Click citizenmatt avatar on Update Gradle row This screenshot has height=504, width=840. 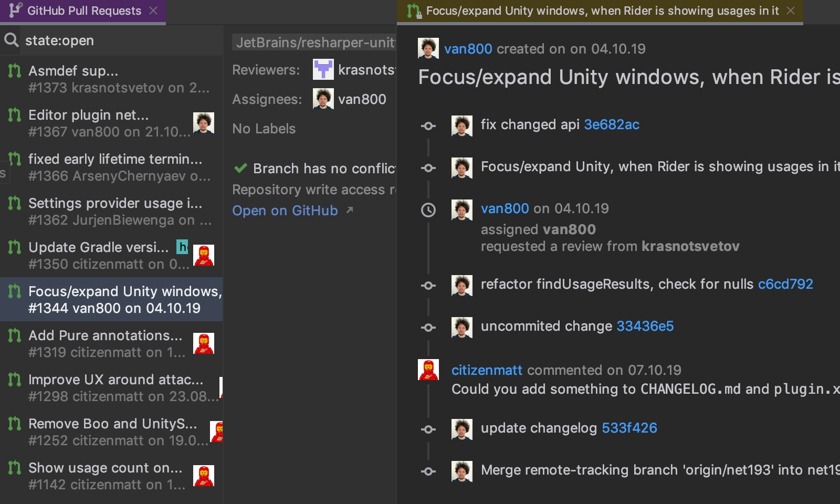(x=204, y=255)
